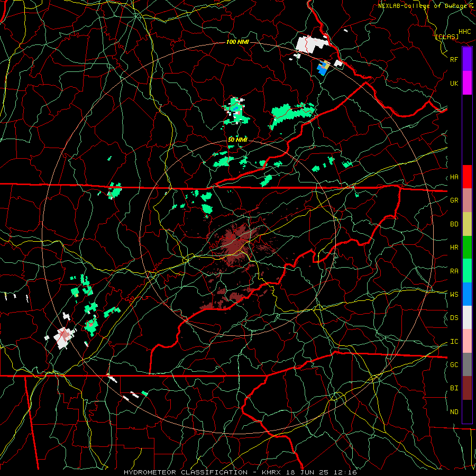The width and height of the screenshot is (476, 476).
Task: Click the KMRX radar site identifier
Action: (x=273, y=472)
